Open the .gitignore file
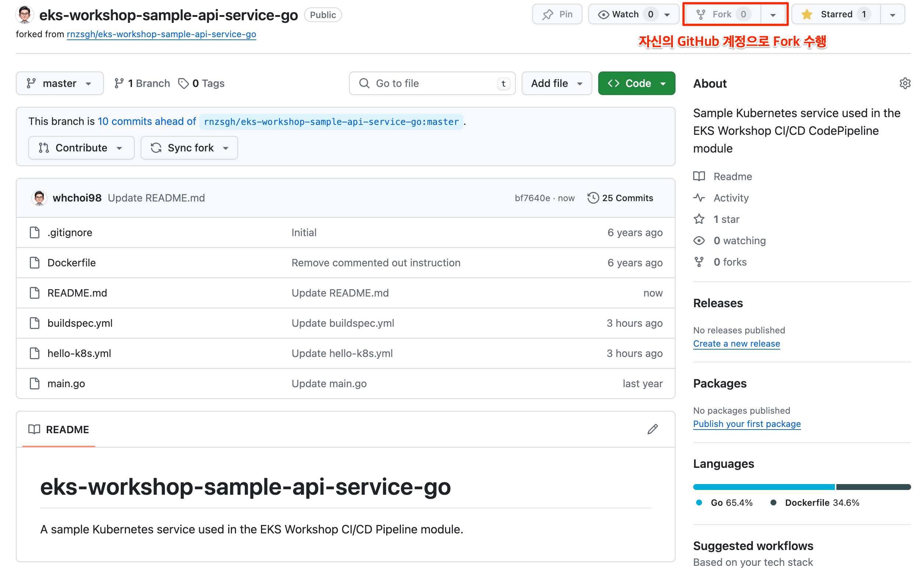The height and width of the screenshot is (571, 924). (x=70, y=232)
